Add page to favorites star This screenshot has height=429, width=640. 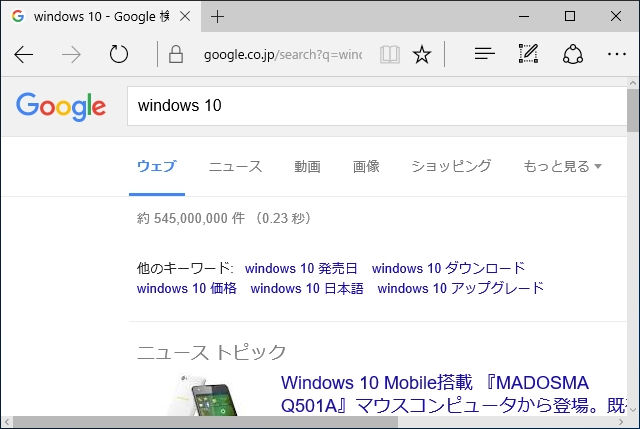pos(422,54)
